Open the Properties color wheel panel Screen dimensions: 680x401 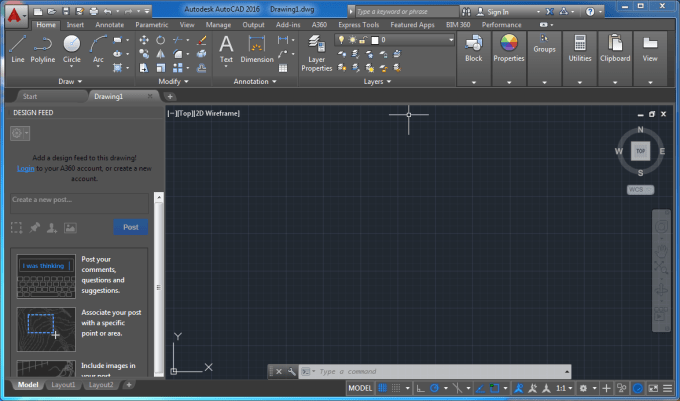click(509, 49)
